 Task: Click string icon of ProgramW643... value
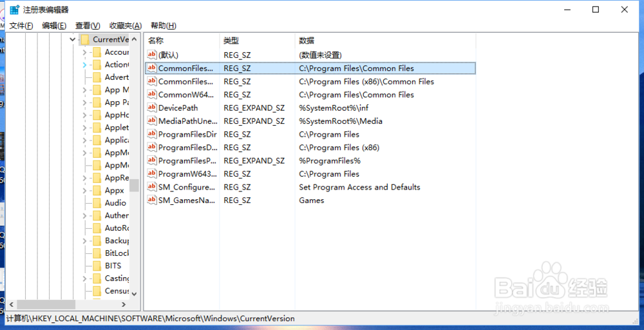[x=152, y=174]
